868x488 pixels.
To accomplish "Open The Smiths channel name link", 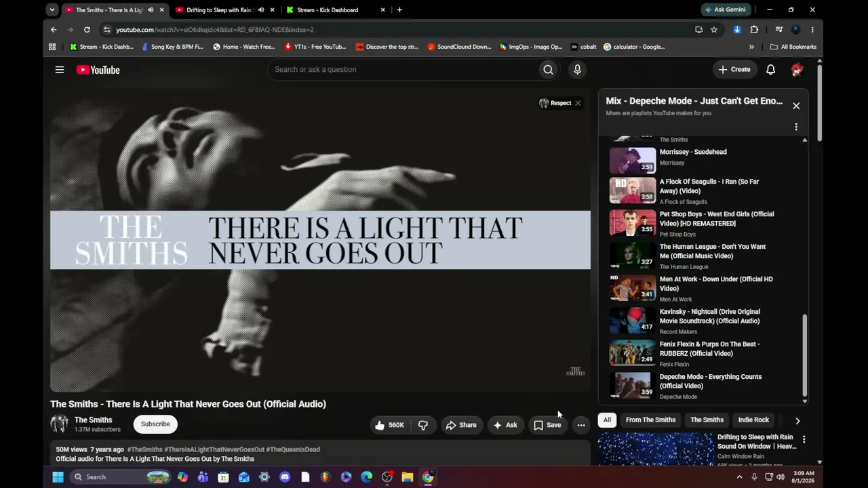I will point(93,420).
